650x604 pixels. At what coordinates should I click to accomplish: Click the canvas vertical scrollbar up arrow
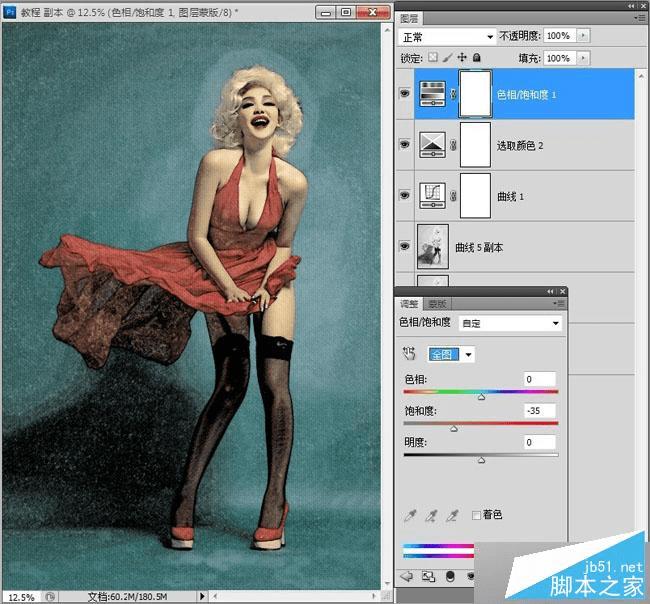tap(387, 30)
